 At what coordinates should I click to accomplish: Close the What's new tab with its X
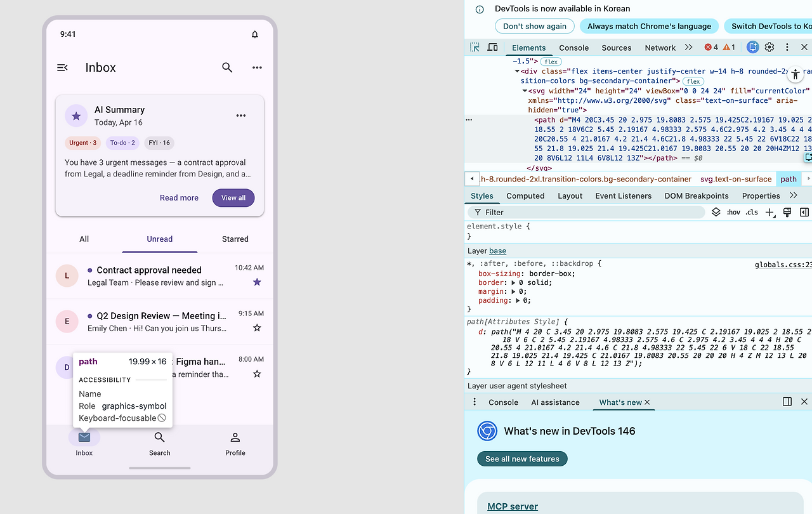[x=647, y=402]
